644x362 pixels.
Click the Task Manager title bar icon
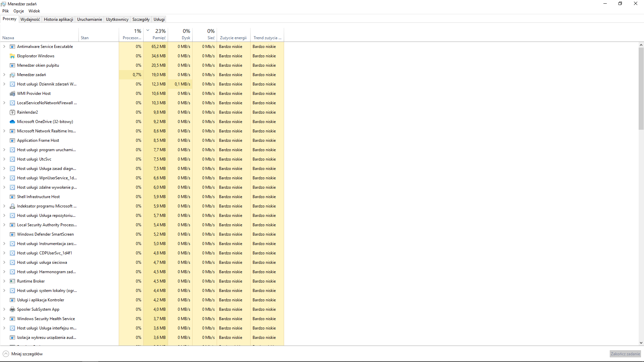(x=3, y=4)
